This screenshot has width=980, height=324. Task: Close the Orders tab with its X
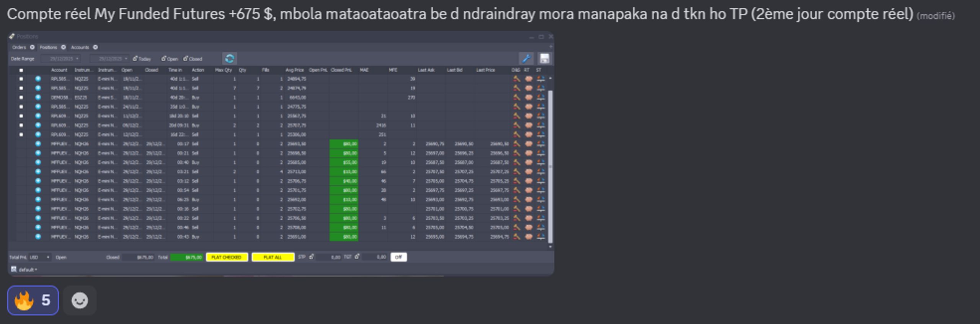tap(32, 47)
